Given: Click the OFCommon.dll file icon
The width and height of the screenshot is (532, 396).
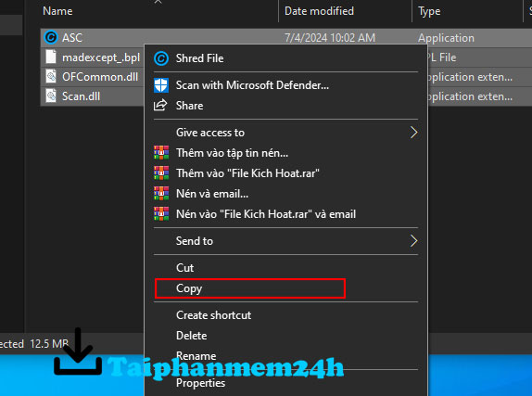Looking at the screenshot, I should tap(51, 77).
